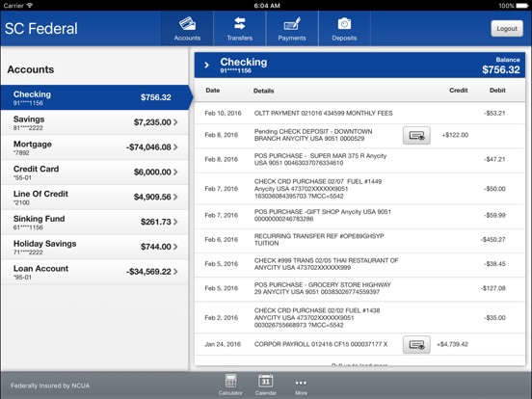The image size is (532, 399).
Task: Click the Logout button
Action: click(x=507, y=29)
